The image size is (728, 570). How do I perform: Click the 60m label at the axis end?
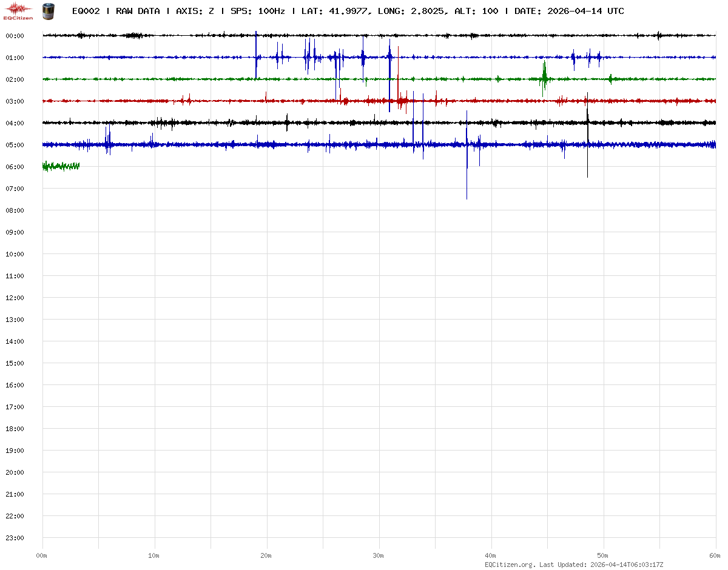(714, 555)
